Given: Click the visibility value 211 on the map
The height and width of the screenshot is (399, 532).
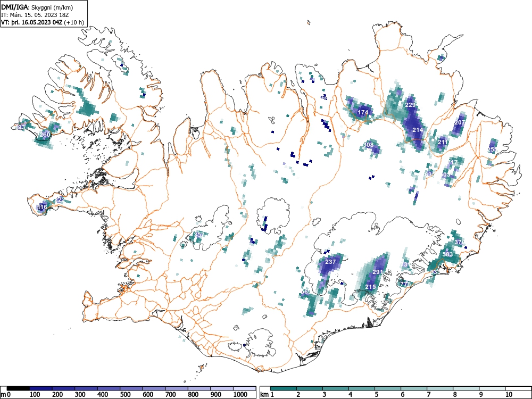Looking at the screenshot, I should pos(443,142).
